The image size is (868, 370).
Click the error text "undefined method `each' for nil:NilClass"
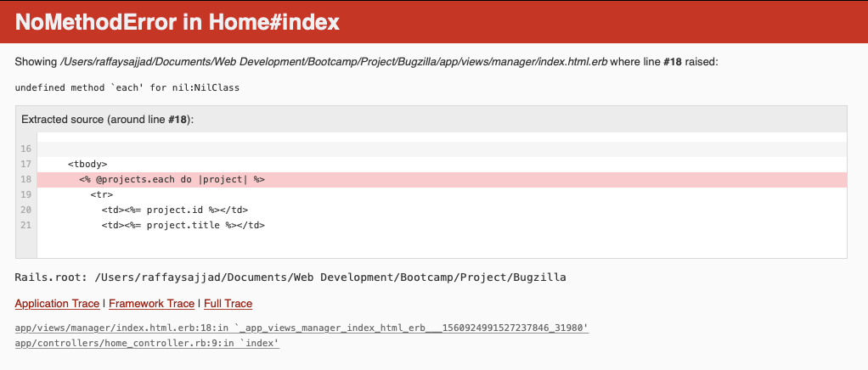coord(127,87)
